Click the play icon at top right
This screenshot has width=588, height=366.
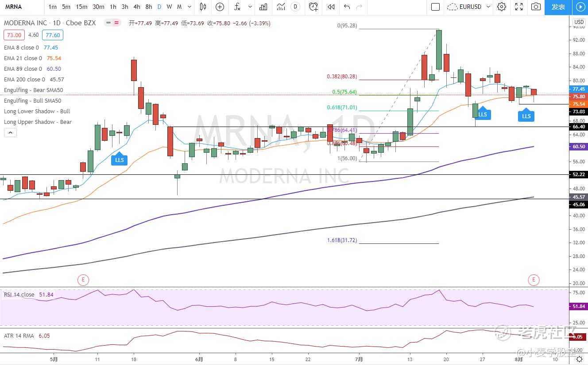click(580, 7)
